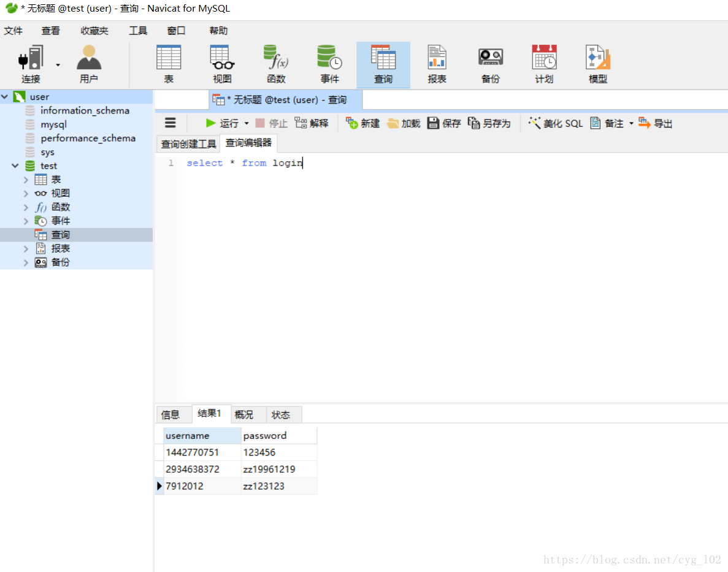This screenshot has width=728, height=572.
Task: Open the 报表 (Report) toolbar icon
Action: (437, 64)
